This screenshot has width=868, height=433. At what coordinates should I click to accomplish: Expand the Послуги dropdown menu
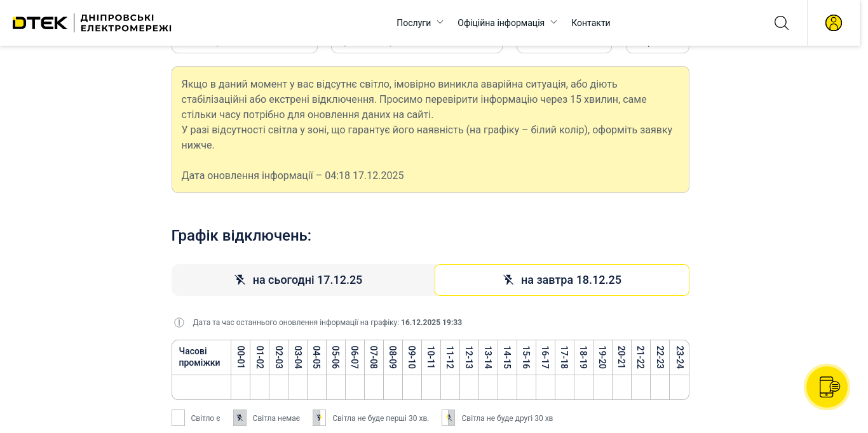419,23
